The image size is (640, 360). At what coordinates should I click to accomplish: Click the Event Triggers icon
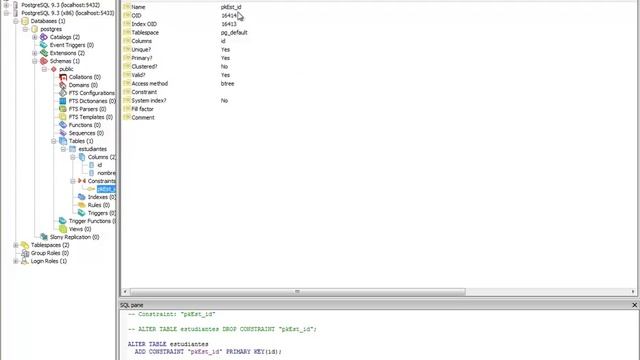coord(44,45)
